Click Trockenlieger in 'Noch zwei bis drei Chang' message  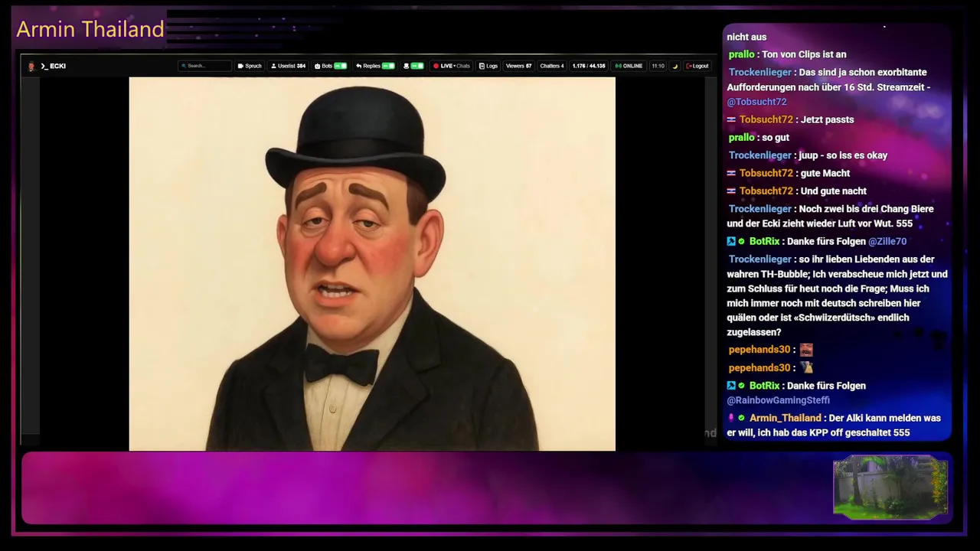pos(759,209)
